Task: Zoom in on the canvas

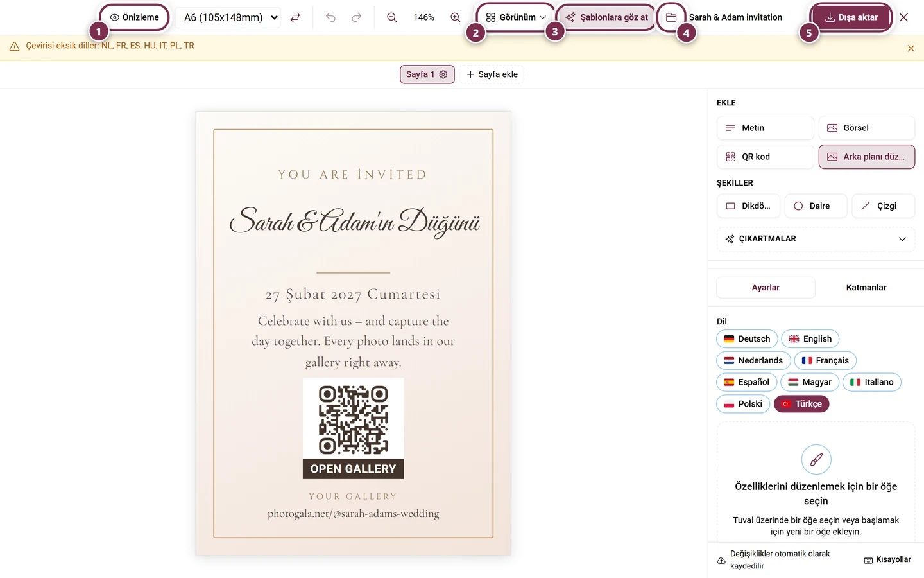Action: (456, 17)
